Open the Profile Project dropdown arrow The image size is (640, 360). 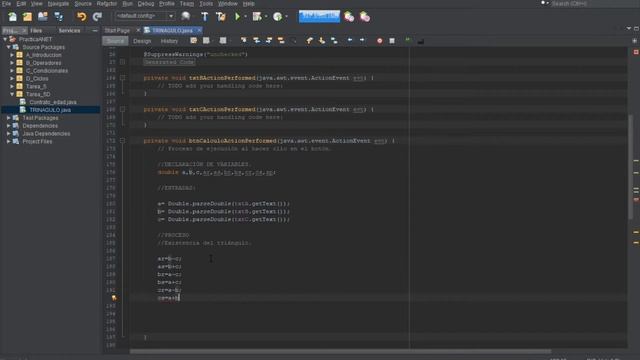coord(287,17)
